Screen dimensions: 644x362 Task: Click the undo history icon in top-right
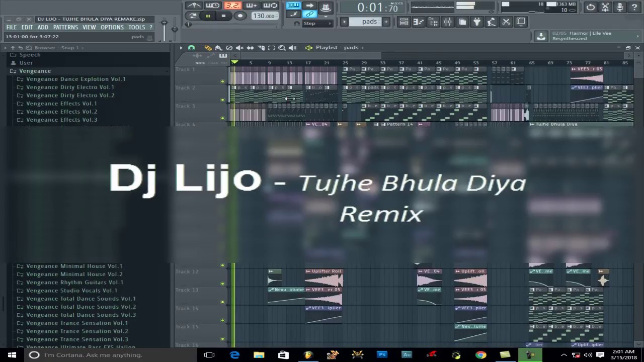coord(591,7)
